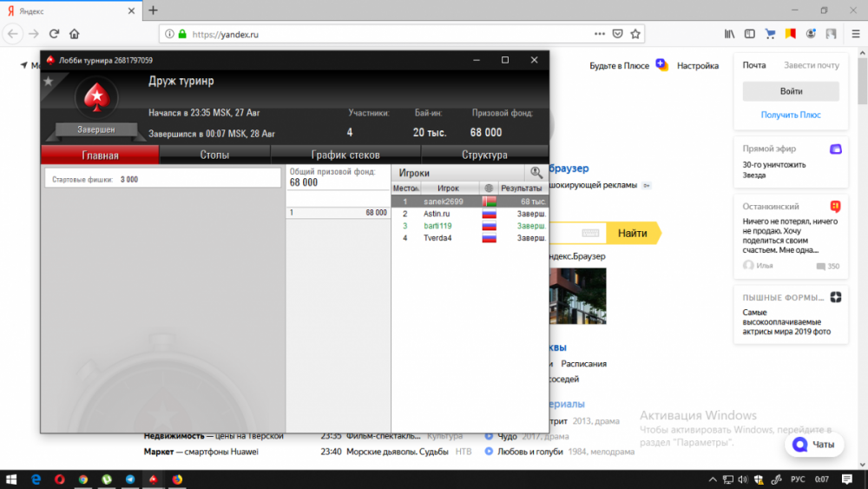Open PokerStars from the Windows taskbar
The height and width of the screenshot is (489, 868).
click(154, 479)
